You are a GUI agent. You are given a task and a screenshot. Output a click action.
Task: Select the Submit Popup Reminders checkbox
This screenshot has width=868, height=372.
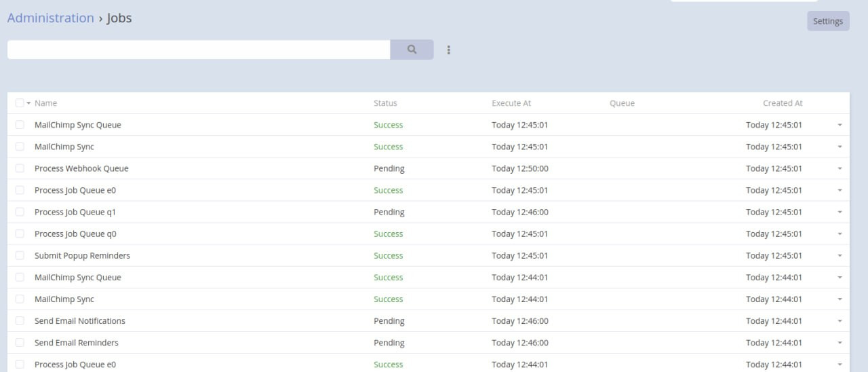[x=20, y=255]
